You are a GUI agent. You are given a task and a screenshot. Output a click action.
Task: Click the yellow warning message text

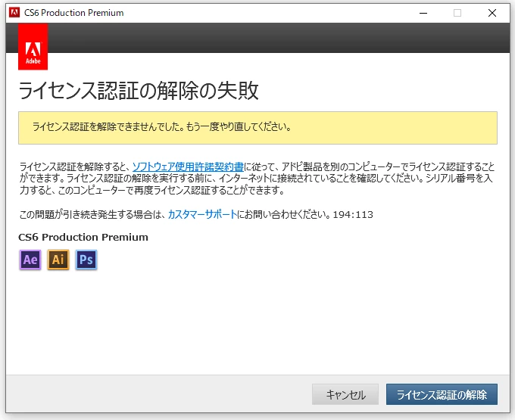161,126
